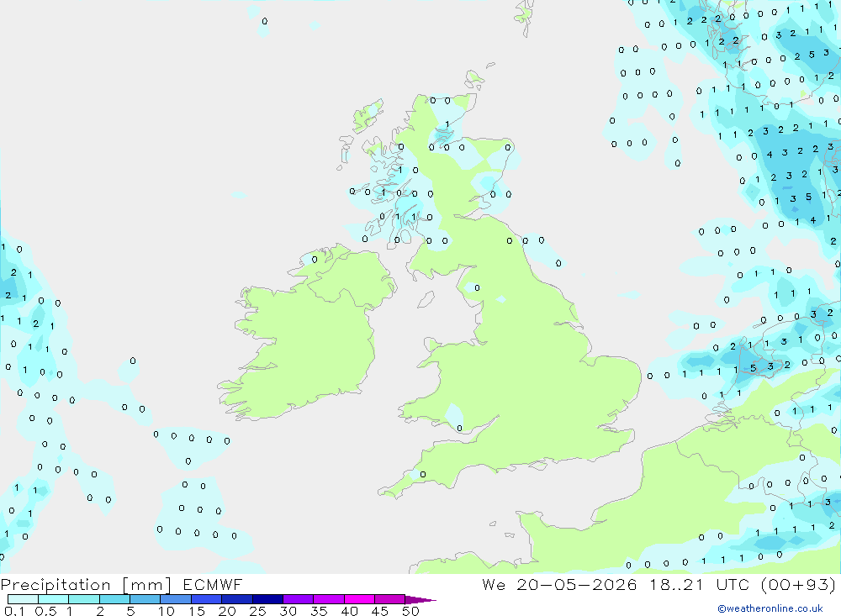Screen dimensions: 841x616
Task: Click the above-50 arrow tip of the legend
Action: click(x=420, y=600)
